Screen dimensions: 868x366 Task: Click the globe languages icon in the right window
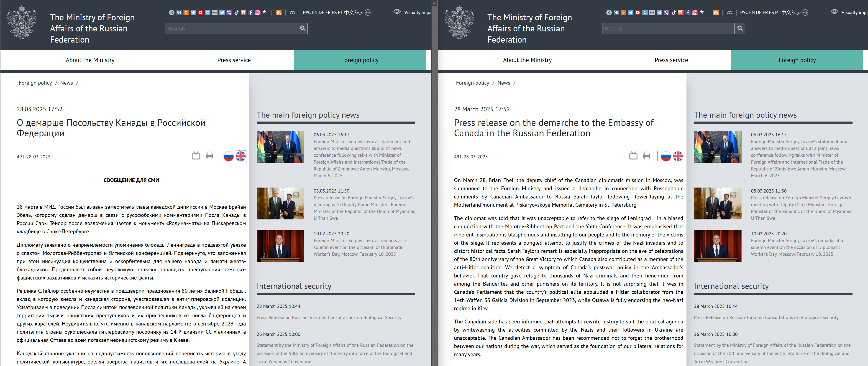pos(805,13)
